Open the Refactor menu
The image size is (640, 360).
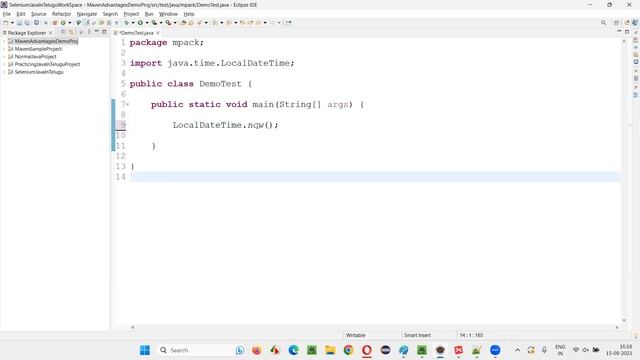[x=61, y=14]
